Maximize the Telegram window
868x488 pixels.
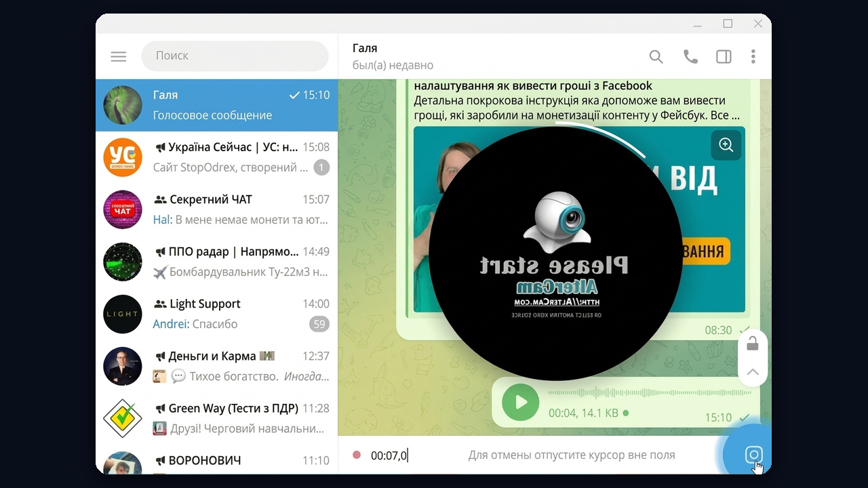tap(728, 24)
